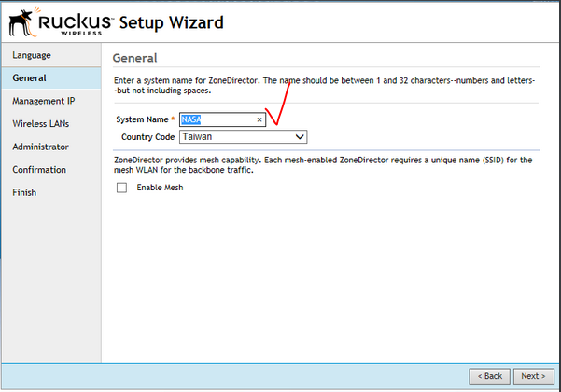The image size is (561, 392).
Task: Click the General page heading
Action: point(135,58)
